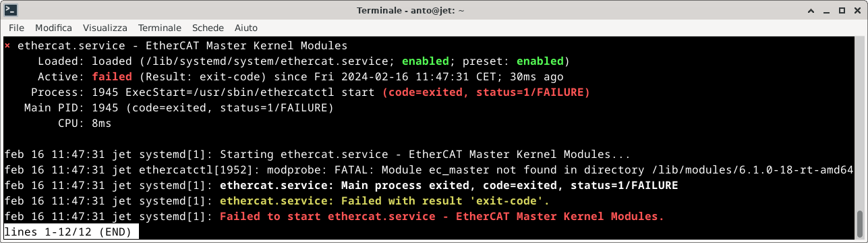
Task: Click the red 'failed' status word
Action: click(x=112, y=77)
